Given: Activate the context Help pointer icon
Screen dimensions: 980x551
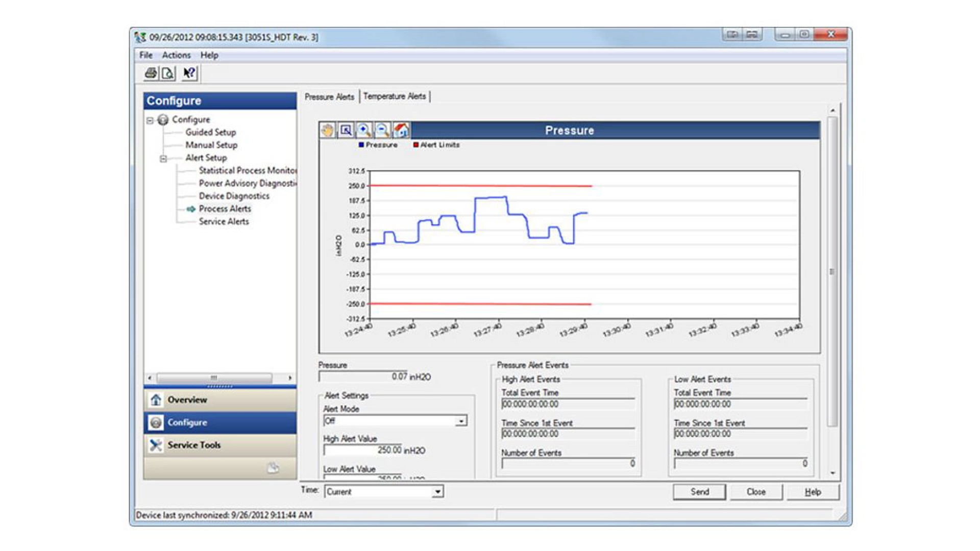Looking at the screenshot, I should (189, 73).
